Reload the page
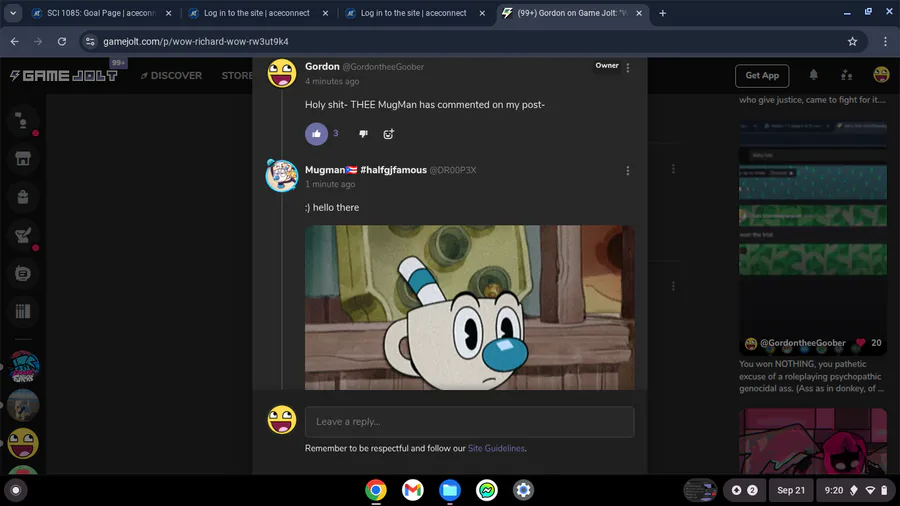 pos(61,41)
